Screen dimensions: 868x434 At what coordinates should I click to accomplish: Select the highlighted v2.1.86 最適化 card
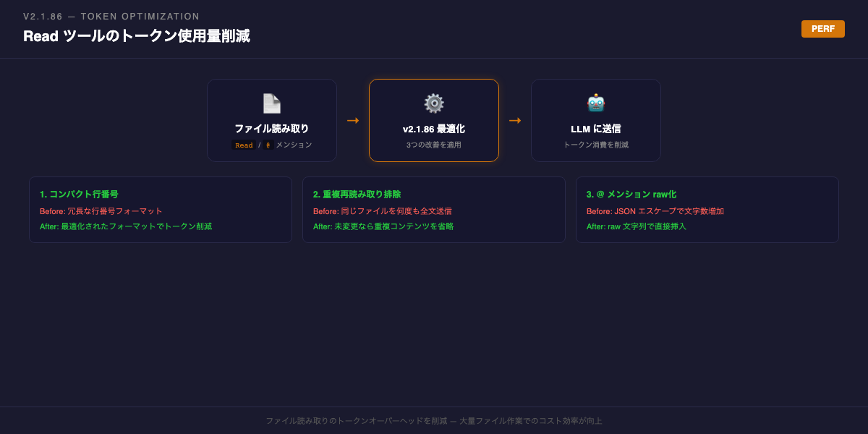pos(433,120)
